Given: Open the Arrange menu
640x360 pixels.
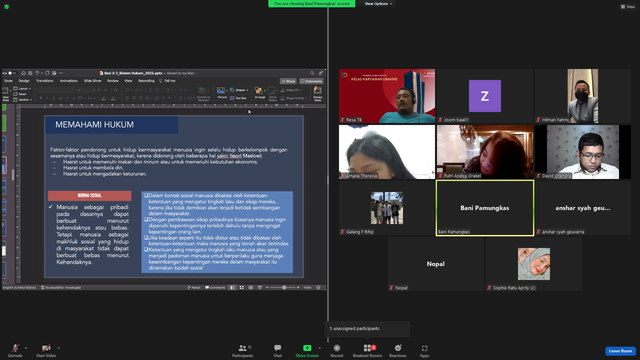Looking at the screenshot, I should (x=260, y=93).
